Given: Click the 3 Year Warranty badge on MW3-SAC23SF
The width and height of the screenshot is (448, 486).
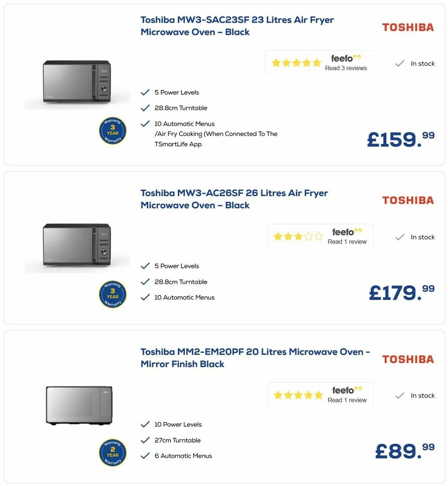Looking at the screenshot, I should coord(113,131).
